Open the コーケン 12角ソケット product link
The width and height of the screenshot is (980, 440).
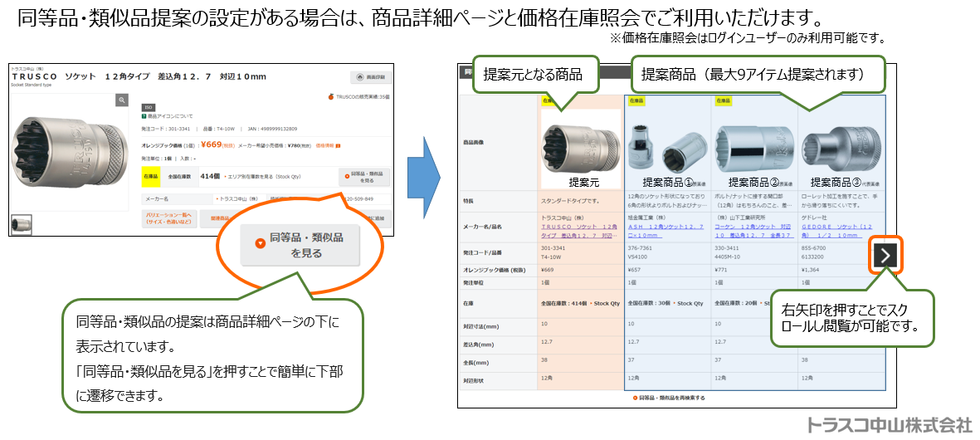click(x=753, y=232)
